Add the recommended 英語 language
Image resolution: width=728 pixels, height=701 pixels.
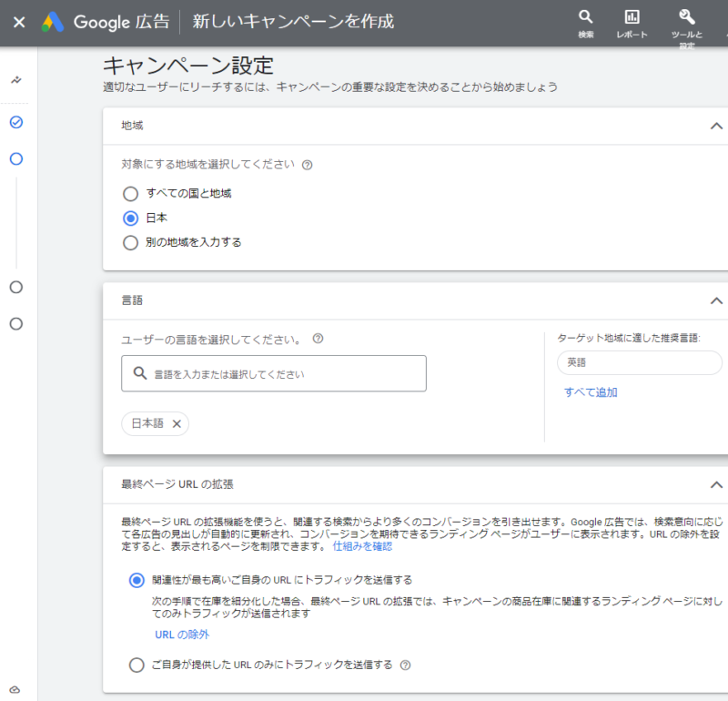pyautogui.click(x=640, y=362)
